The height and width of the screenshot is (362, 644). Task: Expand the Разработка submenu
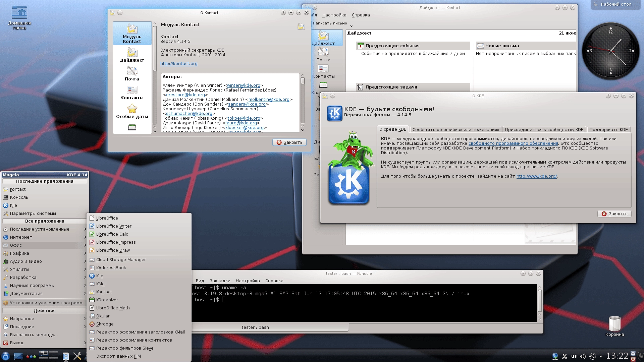point(44,278)
